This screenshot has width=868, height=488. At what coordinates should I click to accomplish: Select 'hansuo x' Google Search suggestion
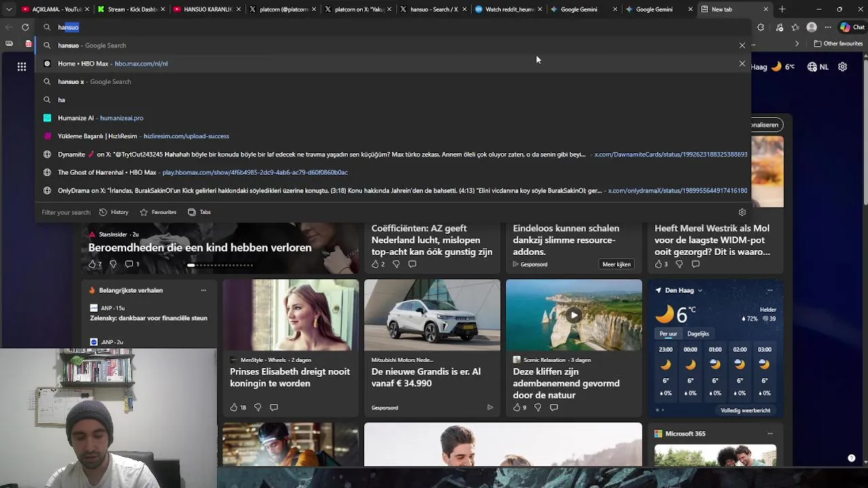pos(393,81)
